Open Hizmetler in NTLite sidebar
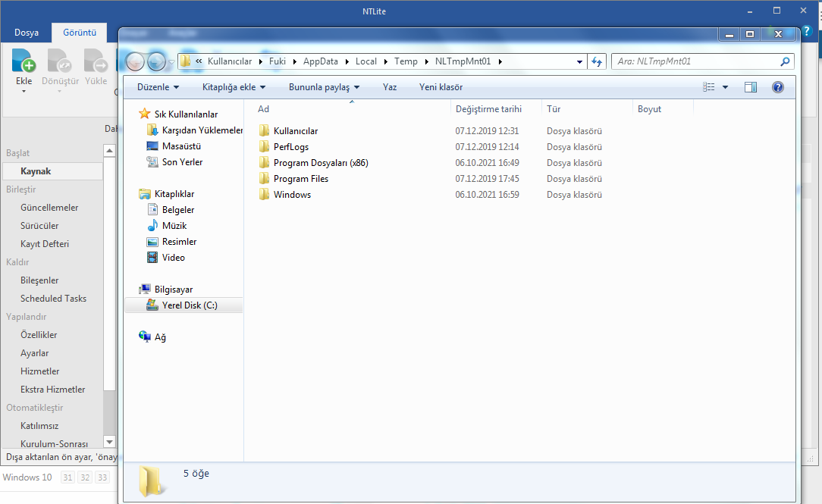The width and height of the screenshot is (822, 504). [x=40, y=371]
